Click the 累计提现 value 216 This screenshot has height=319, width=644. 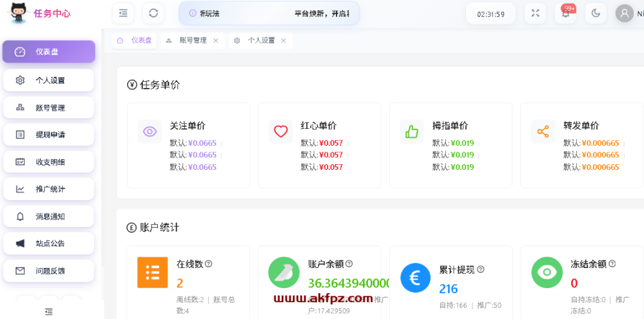(x=448, y=289)
